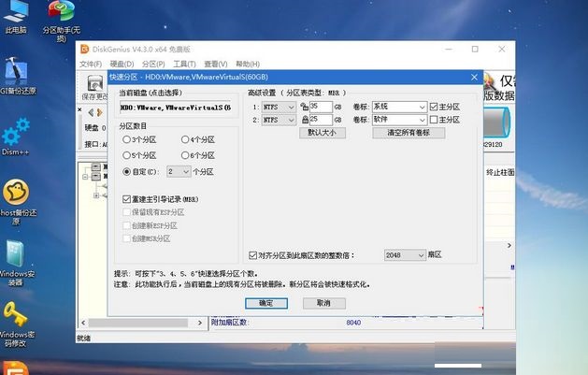Click the left scroll arrow in DiskGenius left panel
Viewport: 588px width, 375px height.
click(x=83, y=323)
